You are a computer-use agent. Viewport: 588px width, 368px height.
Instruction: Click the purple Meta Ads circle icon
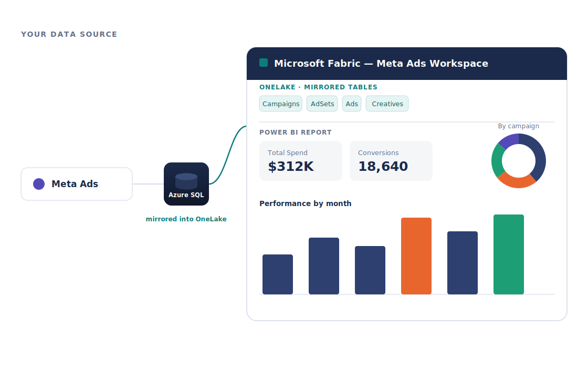point(39,184)
